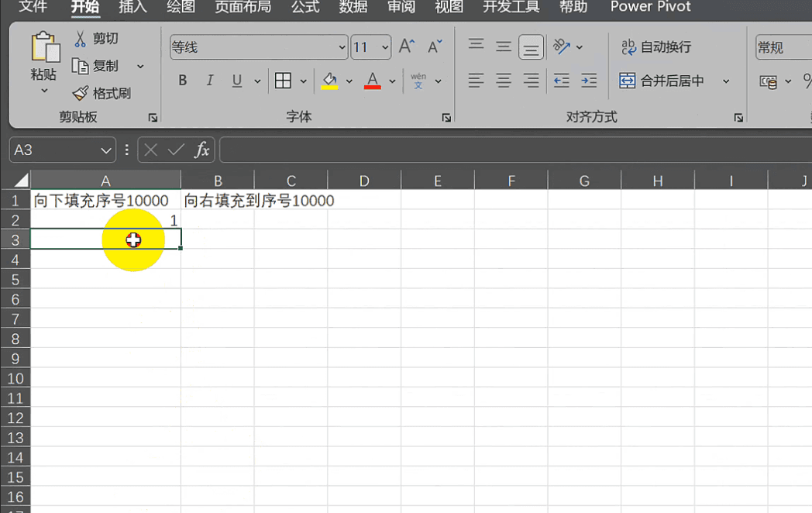Expand the Name Box dropdown arrow

point(106,151)
